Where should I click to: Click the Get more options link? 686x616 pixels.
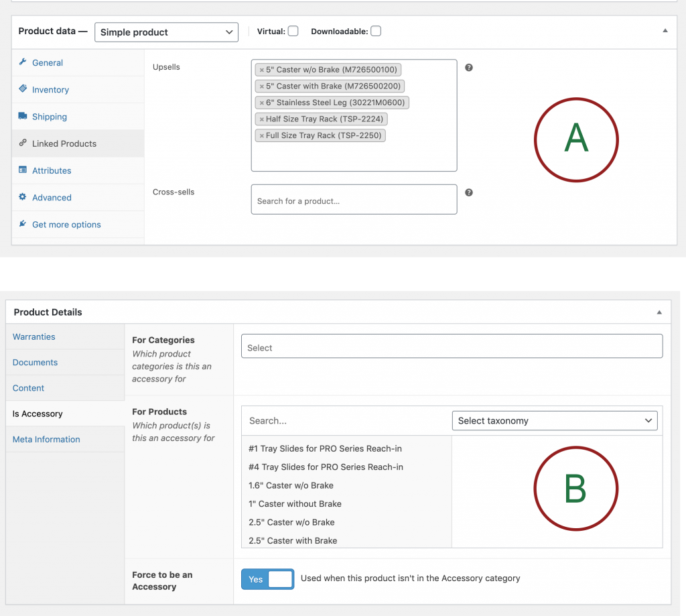(66, 225)
